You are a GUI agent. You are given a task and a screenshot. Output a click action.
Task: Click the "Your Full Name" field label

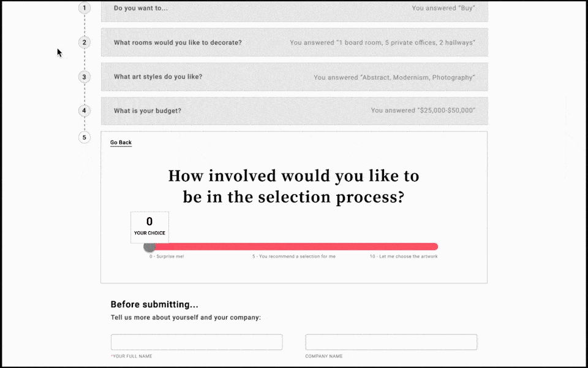(x=132, y=356)
